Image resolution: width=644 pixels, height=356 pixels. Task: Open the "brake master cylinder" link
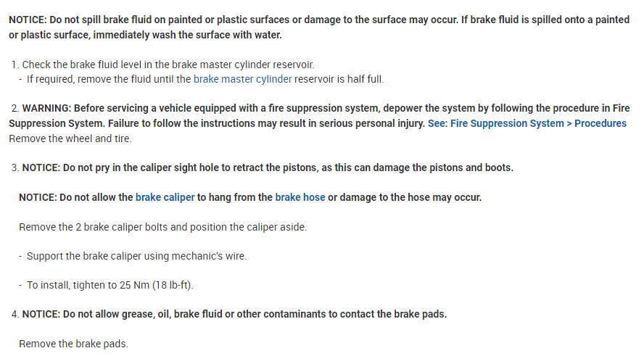coord(242,79)
